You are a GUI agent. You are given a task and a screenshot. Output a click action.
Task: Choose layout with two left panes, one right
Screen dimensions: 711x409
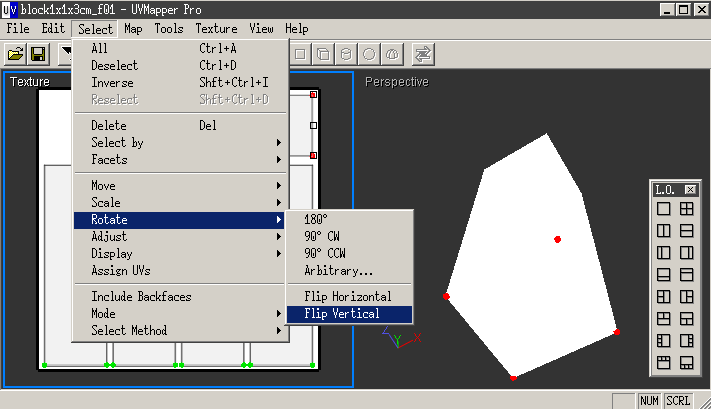pyautogui.click(x=663, y=297)
